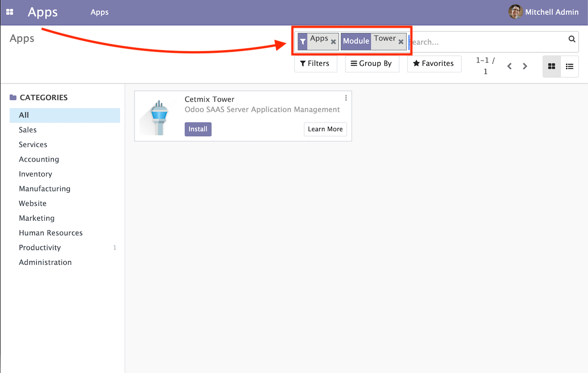Image resolution: width=588 pixels, height=373 pixels.
Task: Select the Services category
Action: pos(65,145)
